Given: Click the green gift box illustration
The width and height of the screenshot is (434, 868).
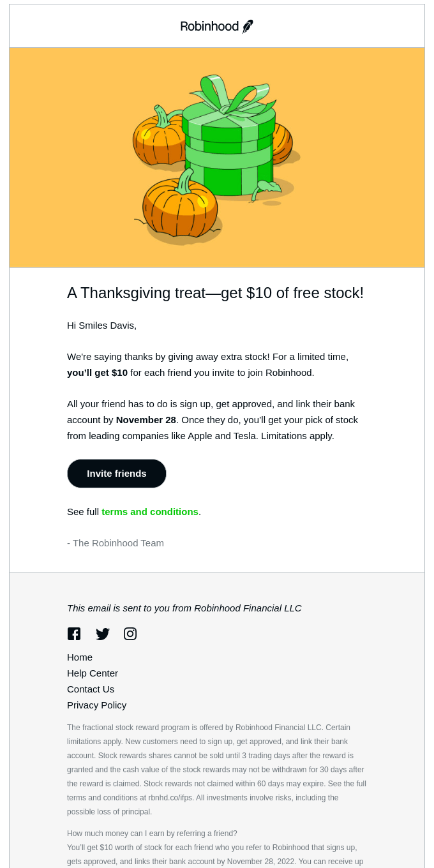Looking at the screenshot, I should point(230,150).
